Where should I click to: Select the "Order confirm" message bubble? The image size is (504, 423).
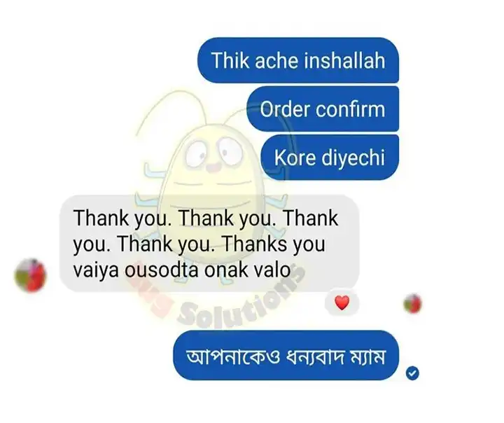tap(323, 109)
